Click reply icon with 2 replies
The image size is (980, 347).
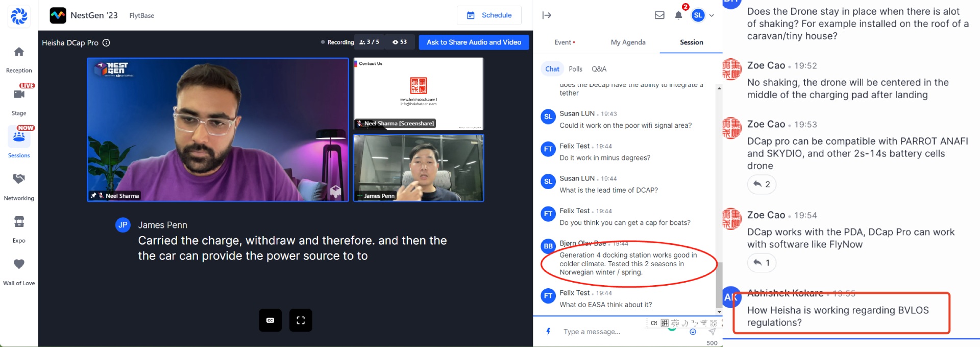click(762, 184)
